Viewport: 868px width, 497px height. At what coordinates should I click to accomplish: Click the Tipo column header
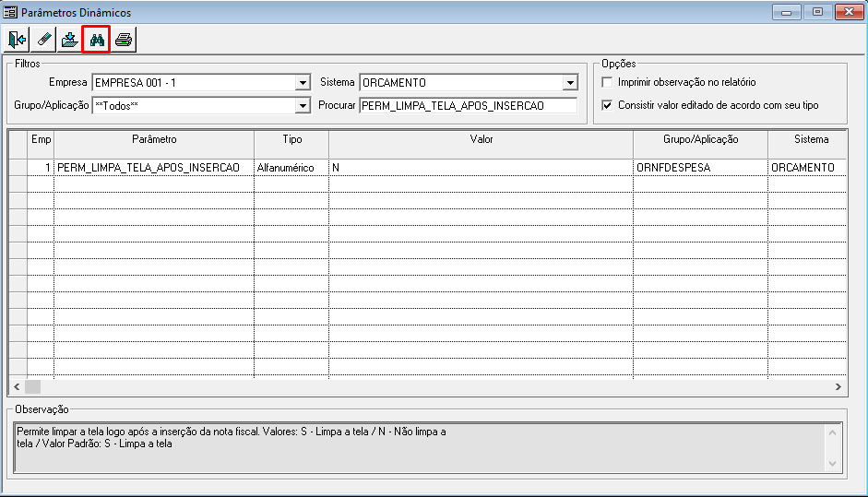coord(291,144)
